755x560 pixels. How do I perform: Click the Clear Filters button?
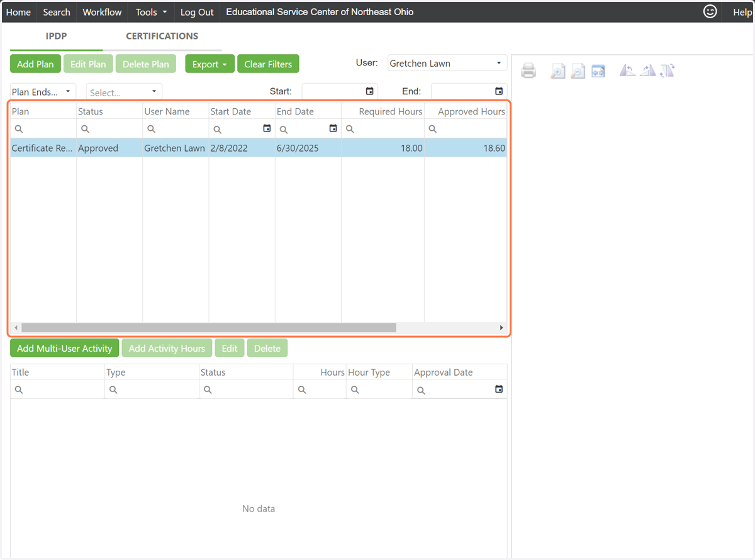tap(268, 64)
